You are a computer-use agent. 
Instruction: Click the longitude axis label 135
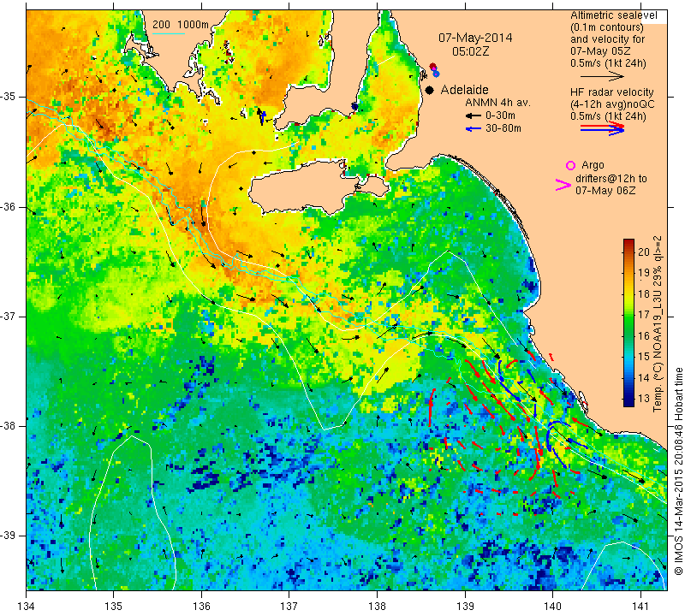114,607
